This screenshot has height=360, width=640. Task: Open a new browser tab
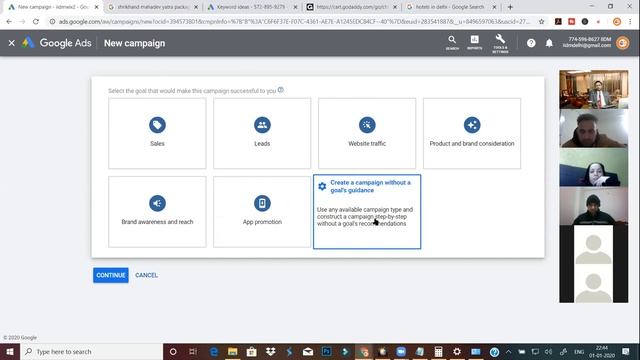click(x=510, y=7)
